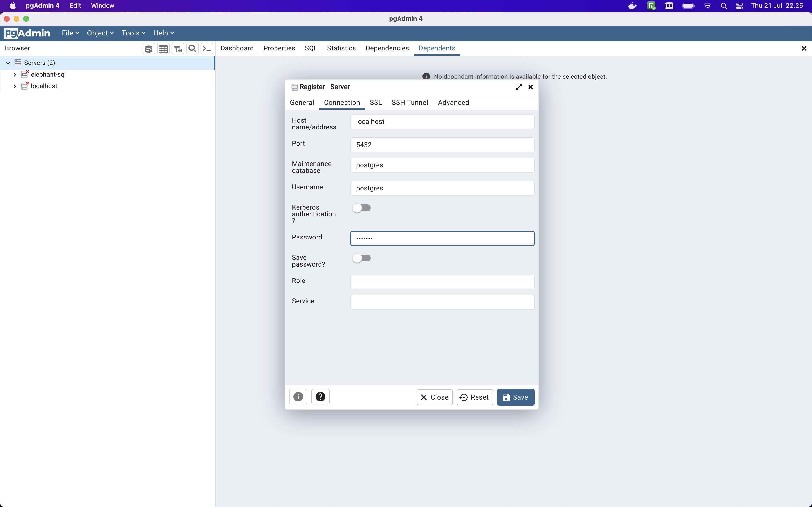Maximize the Register - Server dialog with expand icon

(518, 87)
